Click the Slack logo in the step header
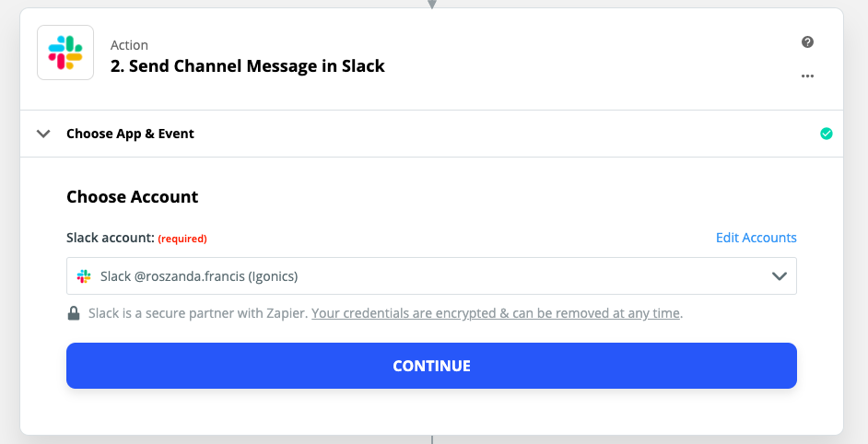This screenshot has height=444, width=868. tap(65, 53)
